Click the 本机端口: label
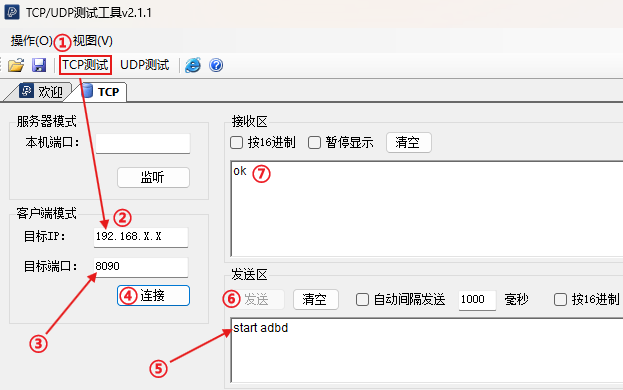This screenshot has height=390, width=623. pos(52,142)
